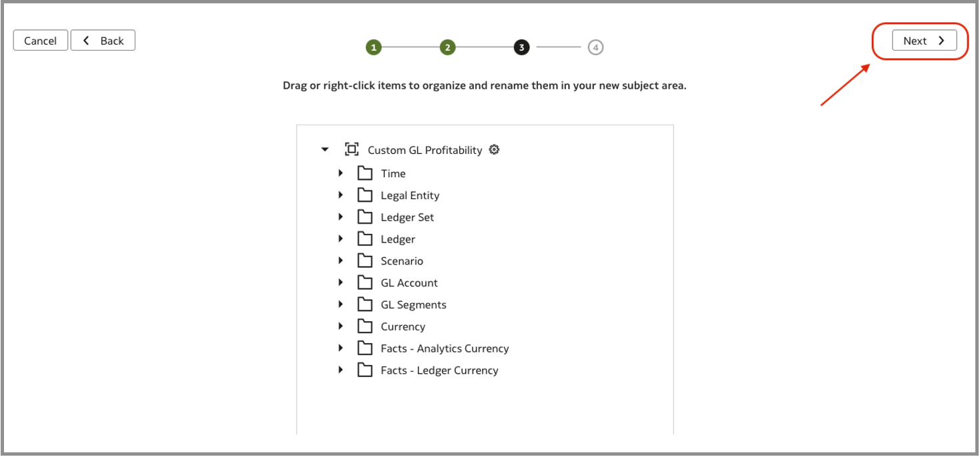
Task: Go to step 1 in the wizard
Action: [373, 47]
